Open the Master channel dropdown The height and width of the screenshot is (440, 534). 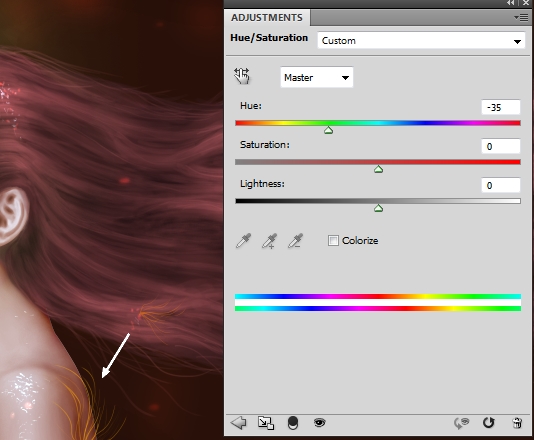(316, 77)
